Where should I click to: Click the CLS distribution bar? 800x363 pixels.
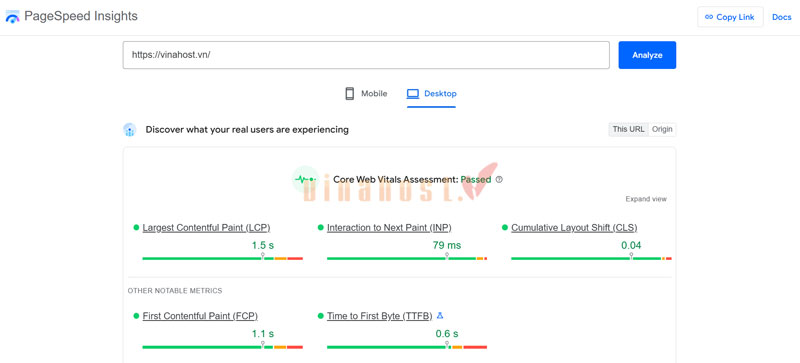click(x=591, y=259)
